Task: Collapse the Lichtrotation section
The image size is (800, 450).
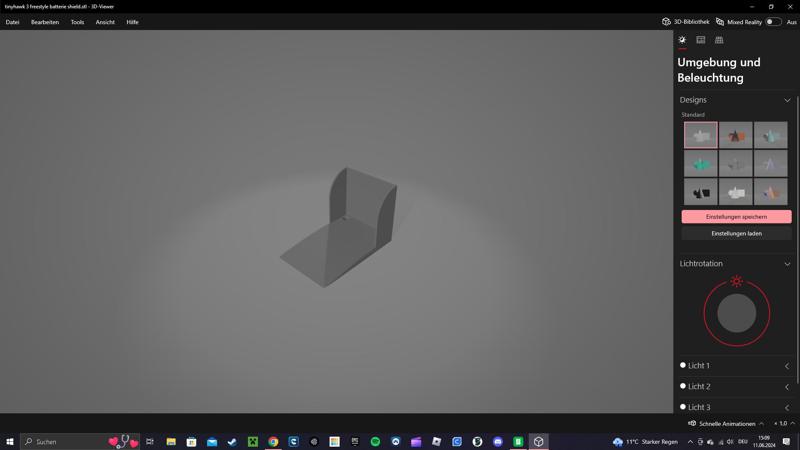Action: 787,264
